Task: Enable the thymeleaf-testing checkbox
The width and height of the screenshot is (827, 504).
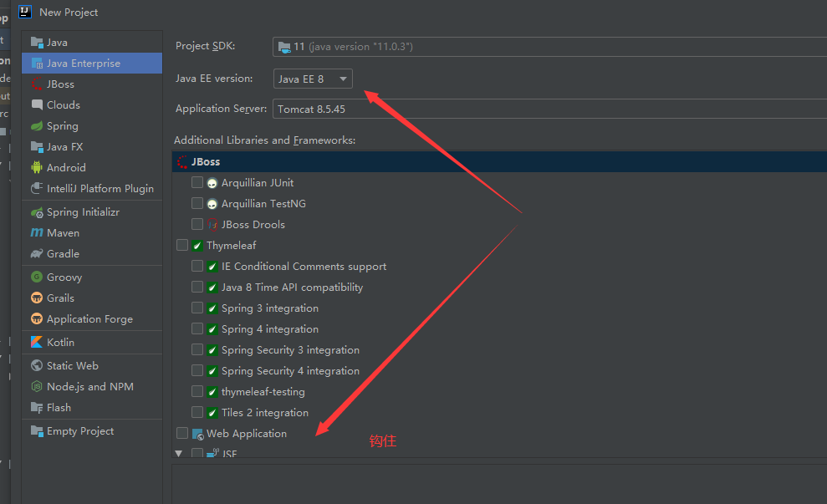Action: coord(197,391)
